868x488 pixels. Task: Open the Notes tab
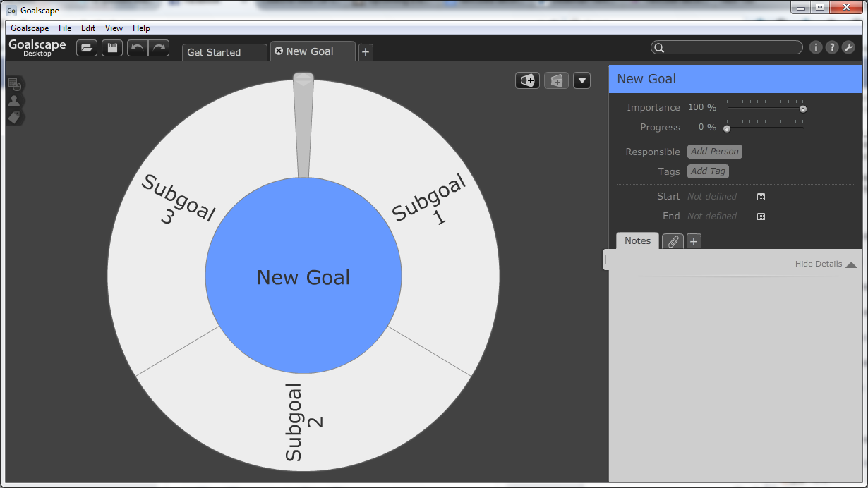(637, 240)
